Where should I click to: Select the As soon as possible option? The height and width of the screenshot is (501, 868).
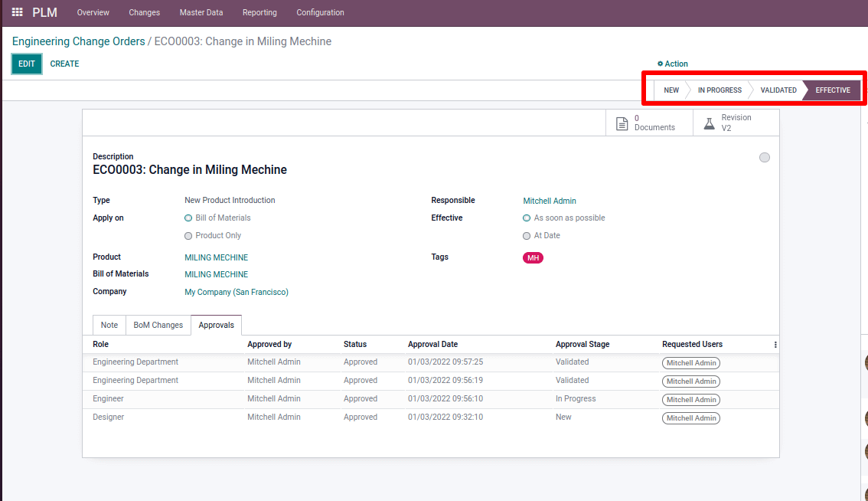tap(527, 218)
